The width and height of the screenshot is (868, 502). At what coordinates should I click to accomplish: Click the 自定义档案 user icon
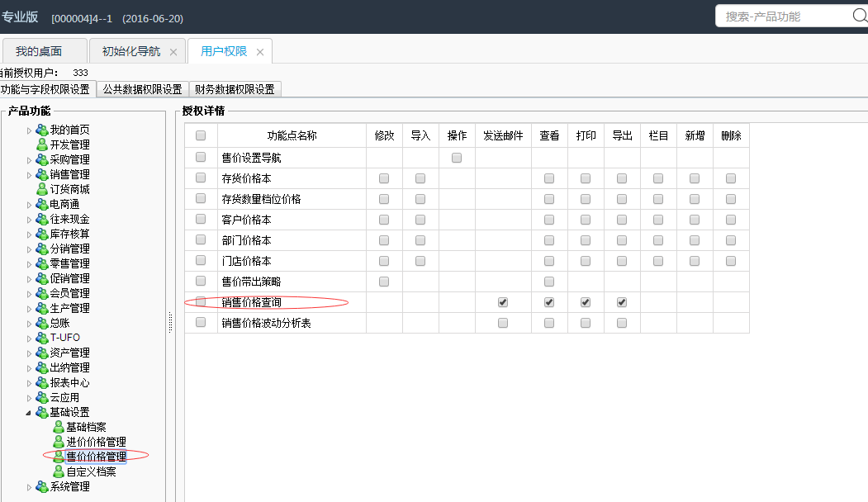pos(59,471)
